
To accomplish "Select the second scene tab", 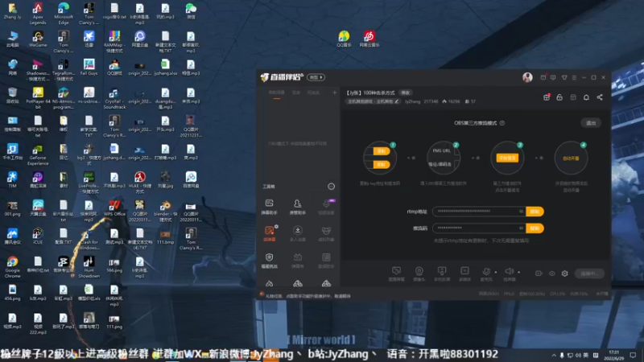I will tap(296, 93).
